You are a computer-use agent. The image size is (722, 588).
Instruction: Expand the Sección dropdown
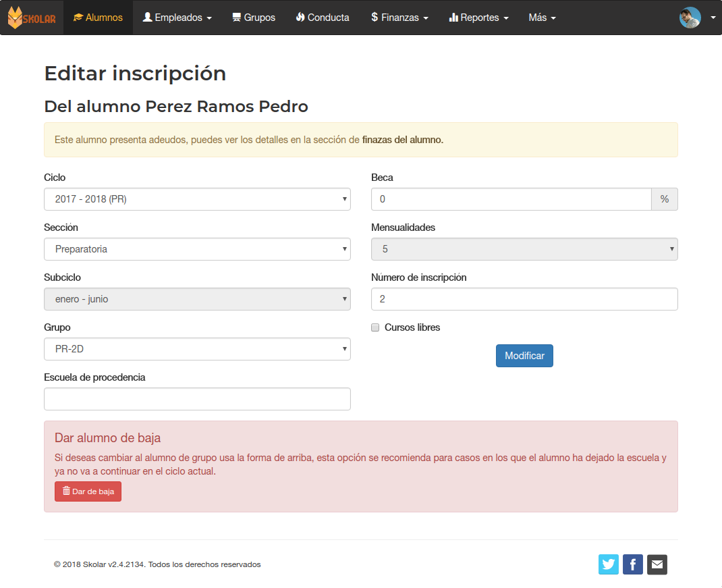click(197, 249)
